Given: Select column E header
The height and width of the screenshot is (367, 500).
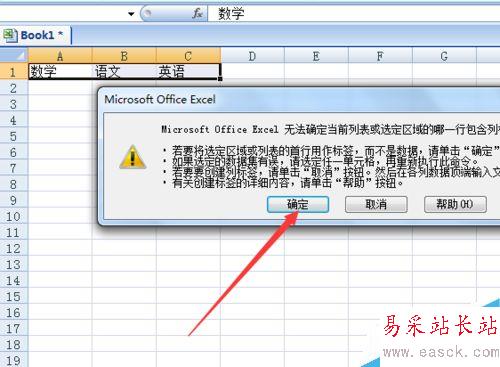Looking at the screenshot, I should [316, 56].
